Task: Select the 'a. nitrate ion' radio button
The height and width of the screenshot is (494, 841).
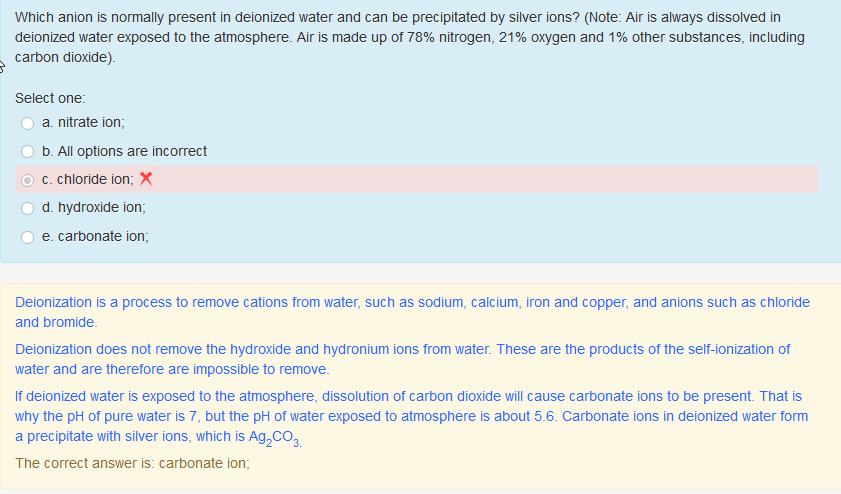Action: point(28,123)
